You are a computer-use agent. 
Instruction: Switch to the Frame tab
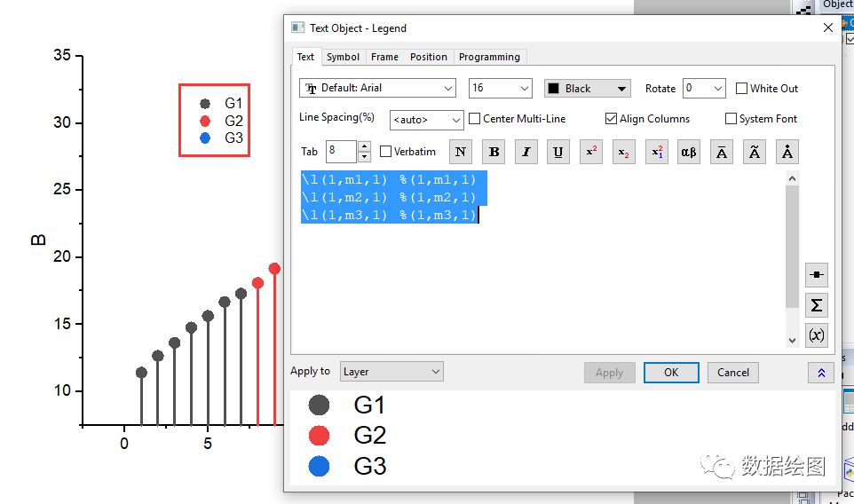point(384,57)
